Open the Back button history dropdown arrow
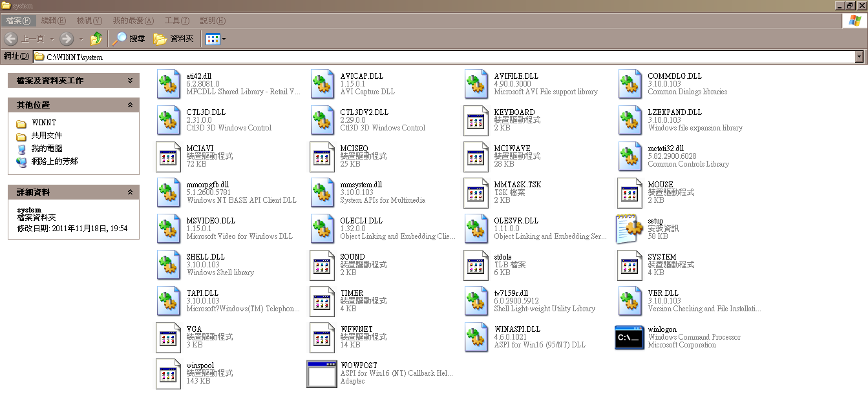Image resolution: width=868 pixels, height=412 pixels. click(53, 39)
